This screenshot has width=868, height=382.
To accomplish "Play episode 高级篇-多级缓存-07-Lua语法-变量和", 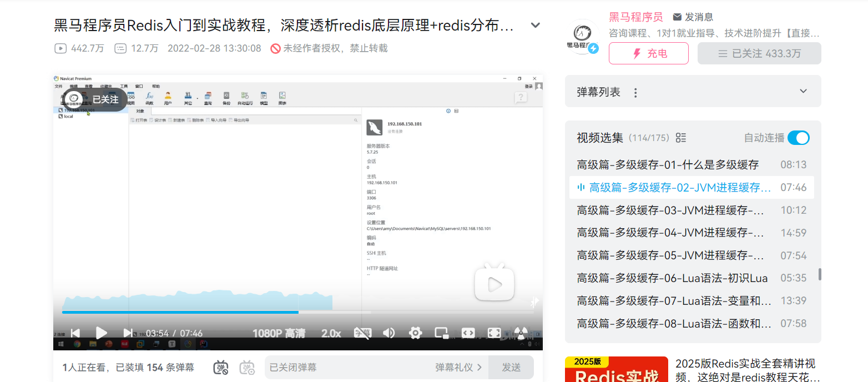I will [x=692, y=301].
